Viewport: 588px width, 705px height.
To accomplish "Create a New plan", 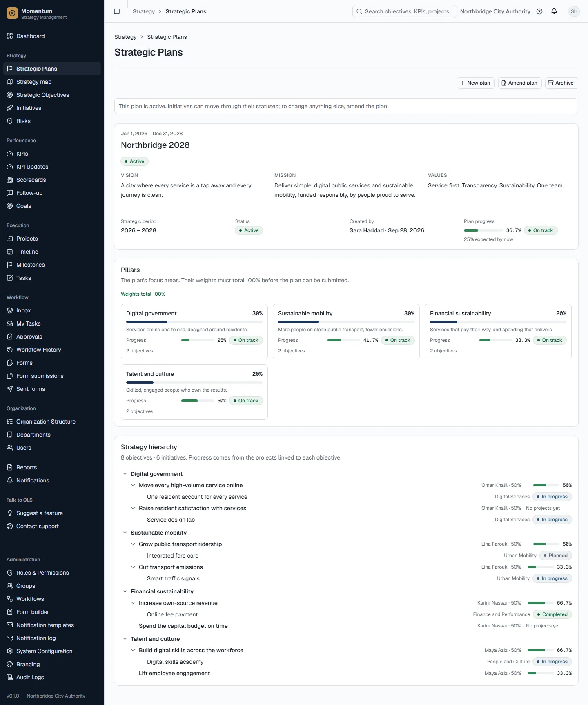I will coord(476,83).
